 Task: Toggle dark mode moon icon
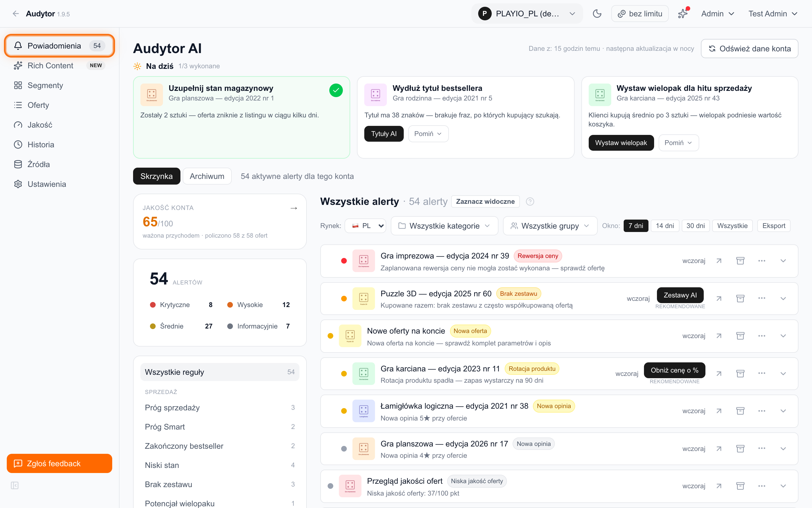pos(597,14)
